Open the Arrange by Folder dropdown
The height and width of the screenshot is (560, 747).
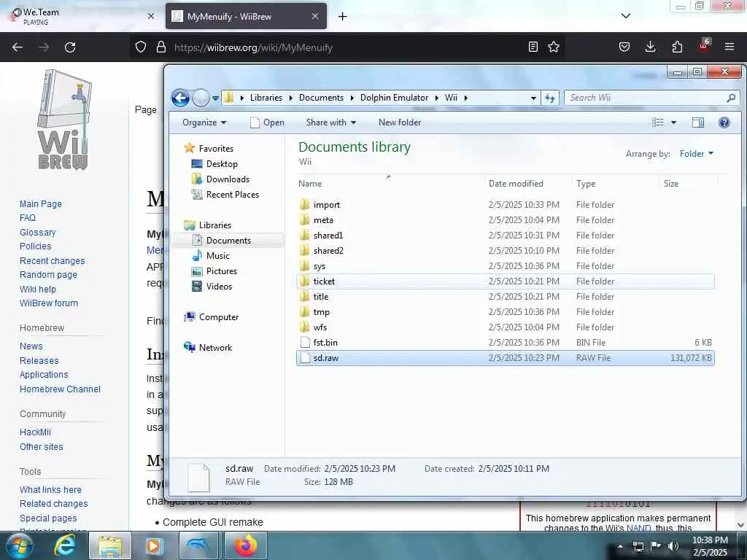point(697,154)
